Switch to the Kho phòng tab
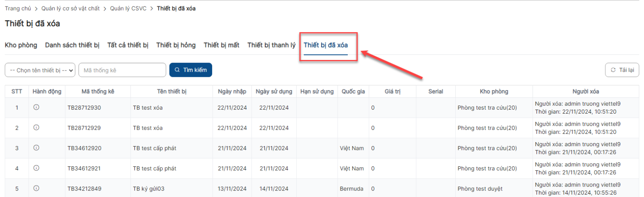The height and width of the screenshot is (197, 644). [x=21, y=45]
